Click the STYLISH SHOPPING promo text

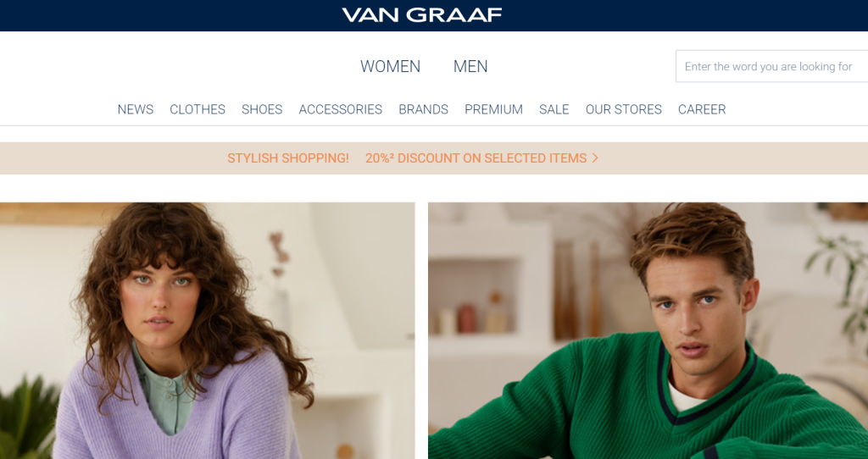pos(288,158)
